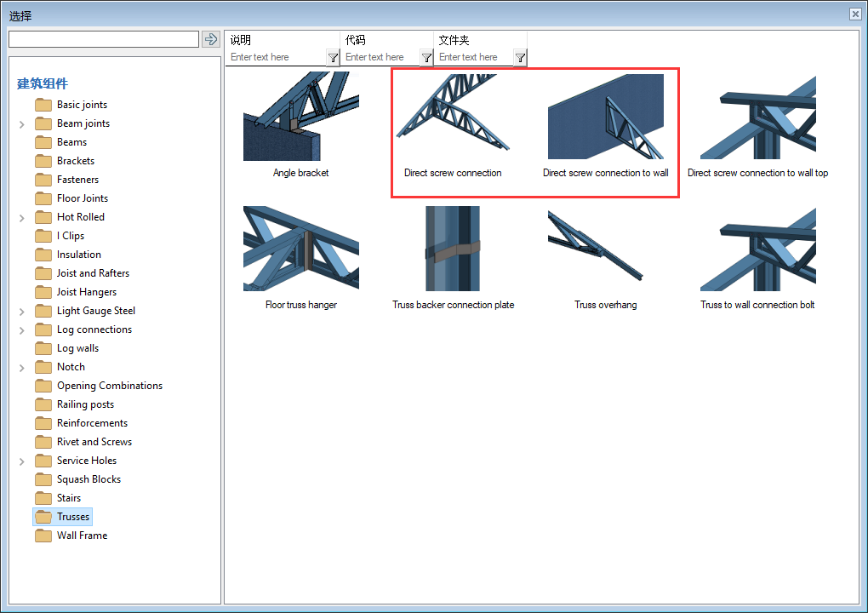Select Direct screw connection to wall top thumbnail
Image resolution: width=868 pixels, height=613 pixels.
click(758, 117)
